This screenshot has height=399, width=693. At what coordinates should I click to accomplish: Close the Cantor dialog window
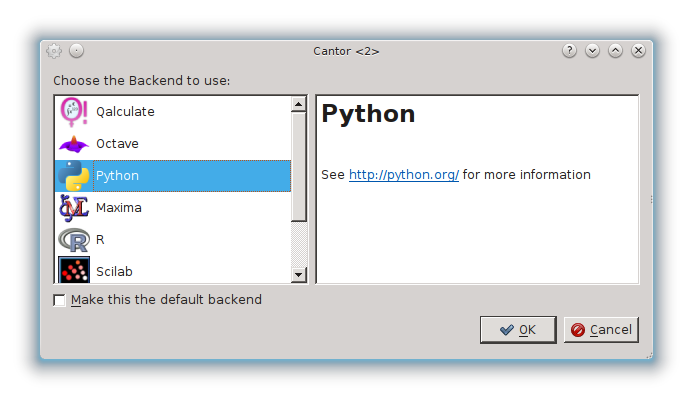pyautogui.click(x=638, y=51)
